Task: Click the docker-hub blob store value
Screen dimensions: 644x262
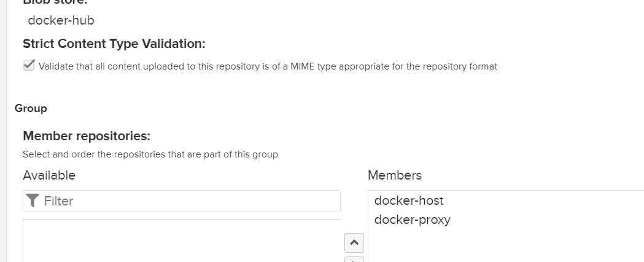Action: (61, 20)
